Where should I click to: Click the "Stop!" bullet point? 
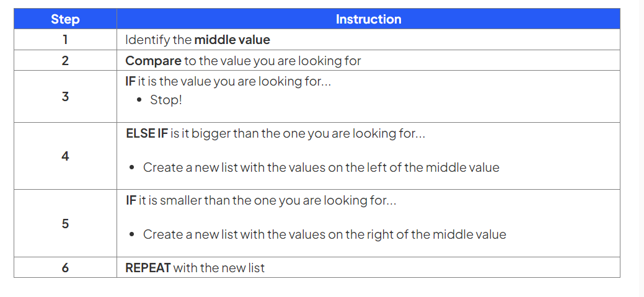[165, 99]
